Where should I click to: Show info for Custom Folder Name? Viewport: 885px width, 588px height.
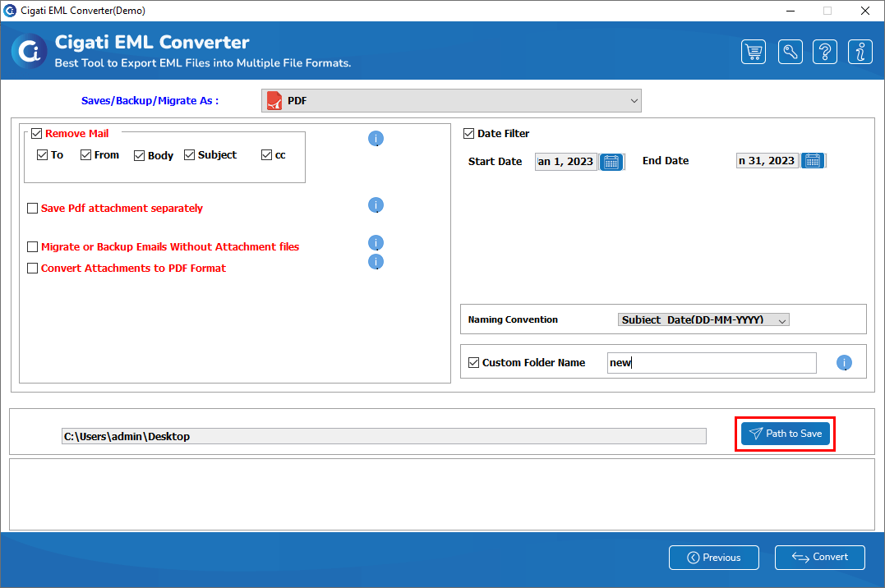(x=844, y=363)
